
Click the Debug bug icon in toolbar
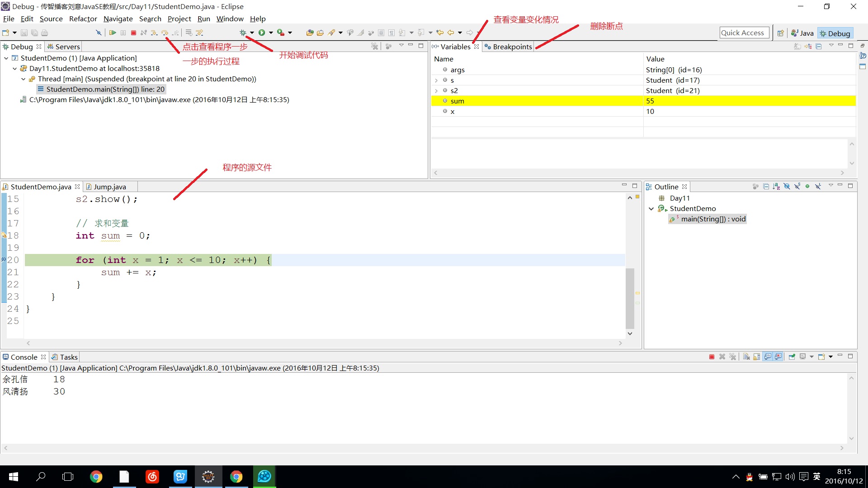(243, 33)
